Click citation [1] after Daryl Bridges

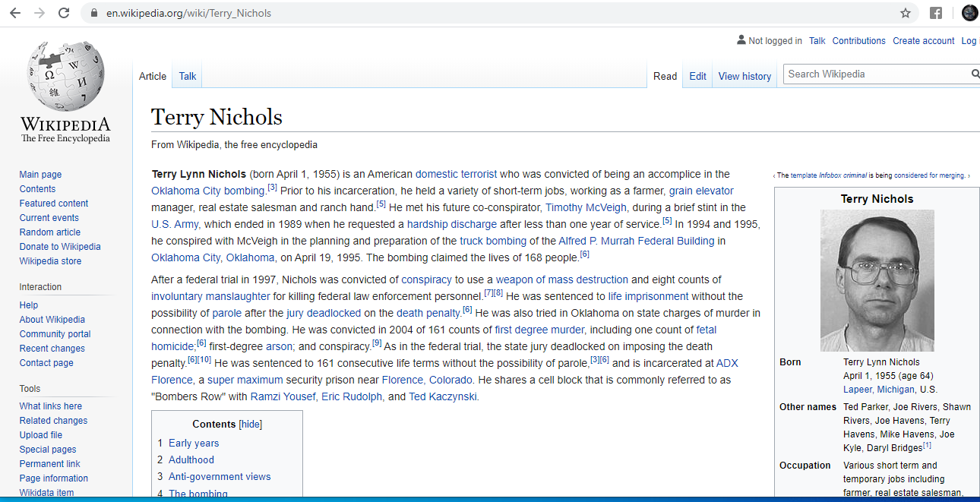(x=927, y=446)
